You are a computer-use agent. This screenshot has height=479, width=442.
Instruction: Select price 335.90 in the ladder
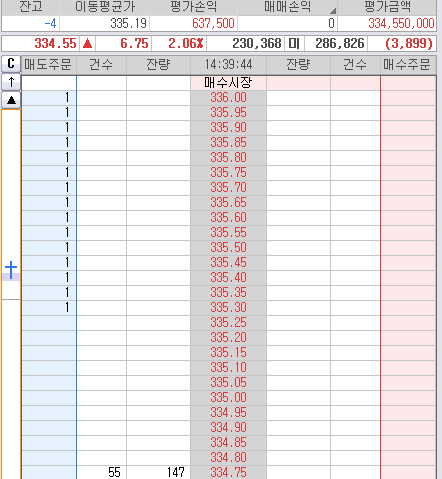(228, 128)
